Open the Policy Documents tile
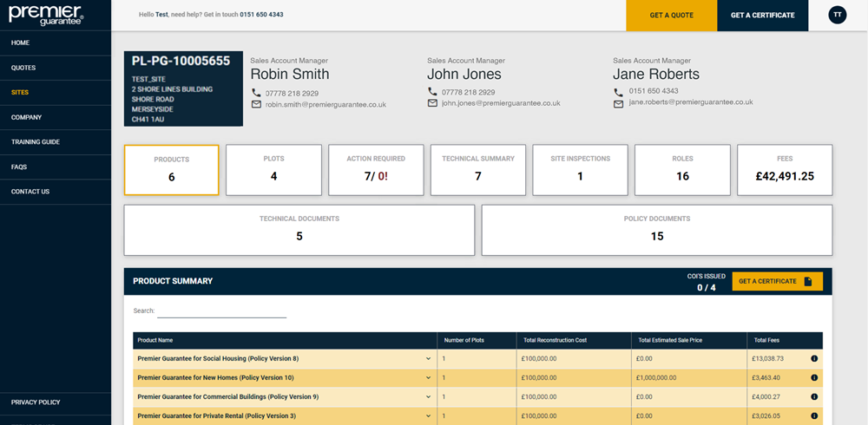 (656, 230)
